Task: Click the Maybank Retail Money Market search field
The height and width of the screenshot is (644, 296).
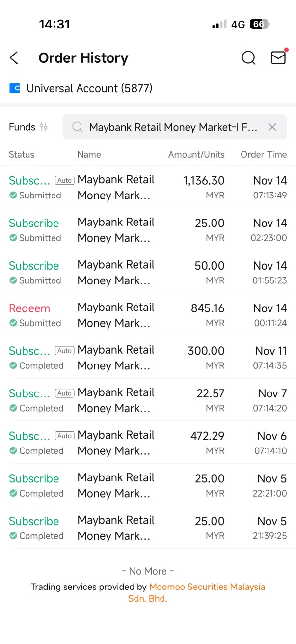Action: pos(173,127)
